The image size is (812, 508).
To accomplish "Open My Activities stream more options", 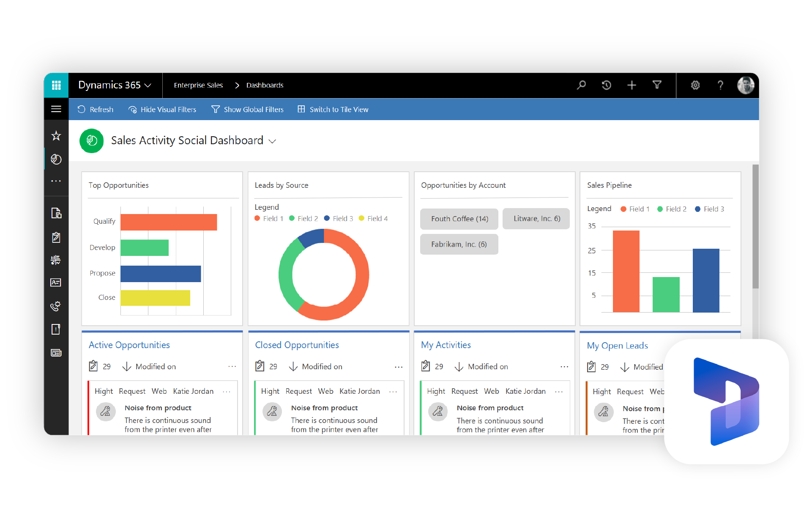I will [564, 367].
